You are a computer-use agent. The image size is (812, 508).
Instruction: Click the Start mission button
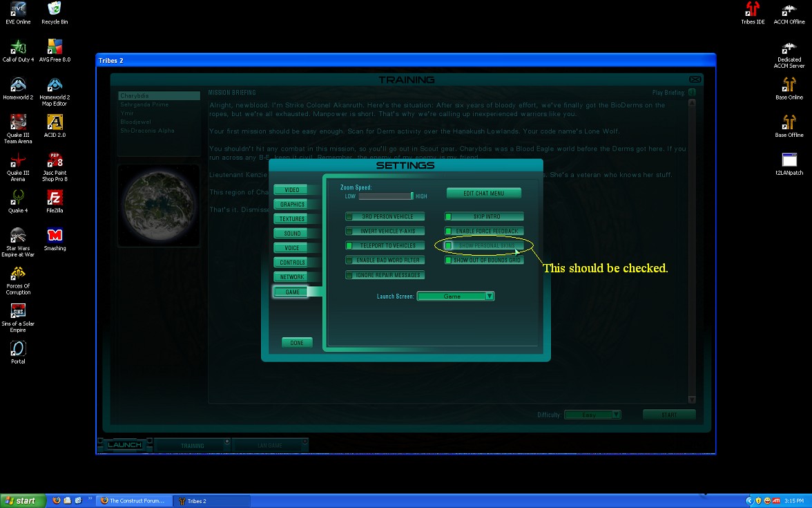point(668,415)
